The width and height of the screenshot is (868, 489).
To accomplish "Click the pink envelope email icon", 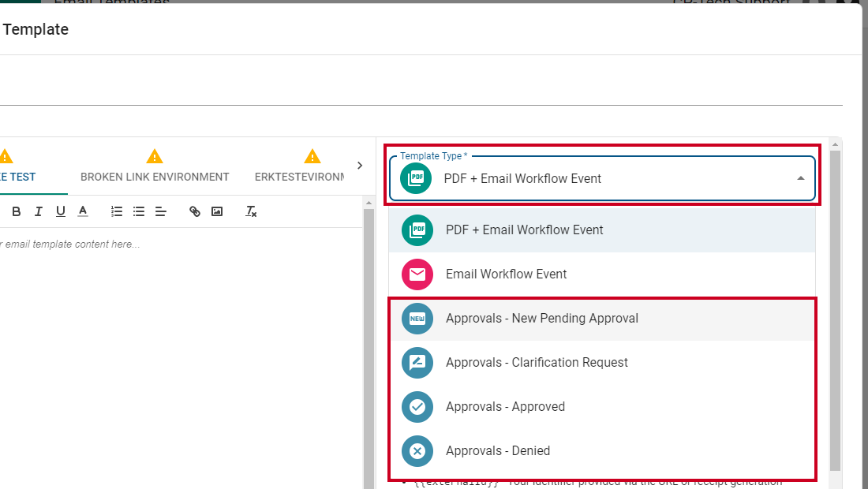I will pyautogui.click(x=417, y=274).
